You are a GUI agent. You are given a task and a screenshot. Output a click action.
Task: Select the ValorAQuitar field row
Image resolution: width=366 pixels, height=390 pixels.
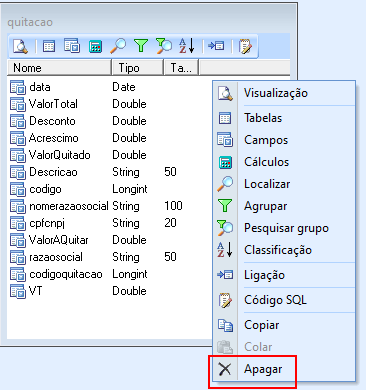pyautogui.click(x=109, y=240)
